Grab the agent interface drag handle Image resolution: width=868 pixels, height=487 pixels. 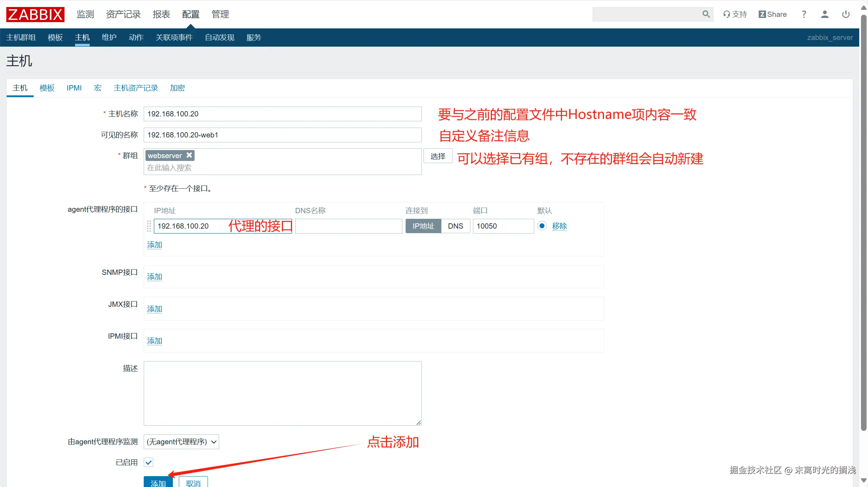[x=149, y=226]
